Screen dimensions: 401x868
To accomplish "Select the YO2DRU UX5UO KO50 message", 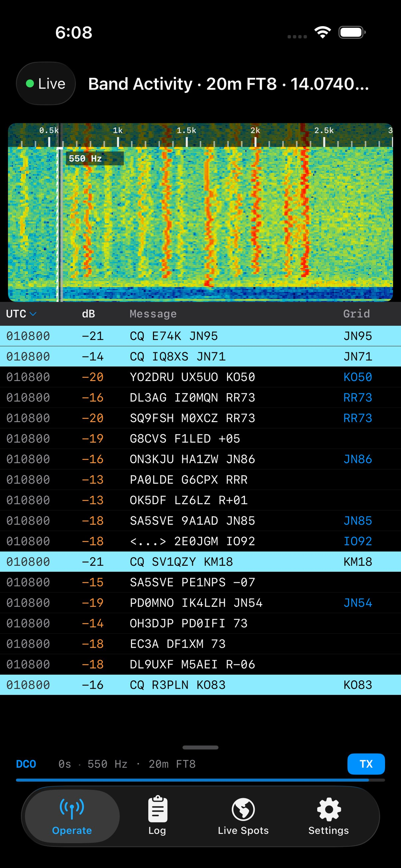I will 192,377.
